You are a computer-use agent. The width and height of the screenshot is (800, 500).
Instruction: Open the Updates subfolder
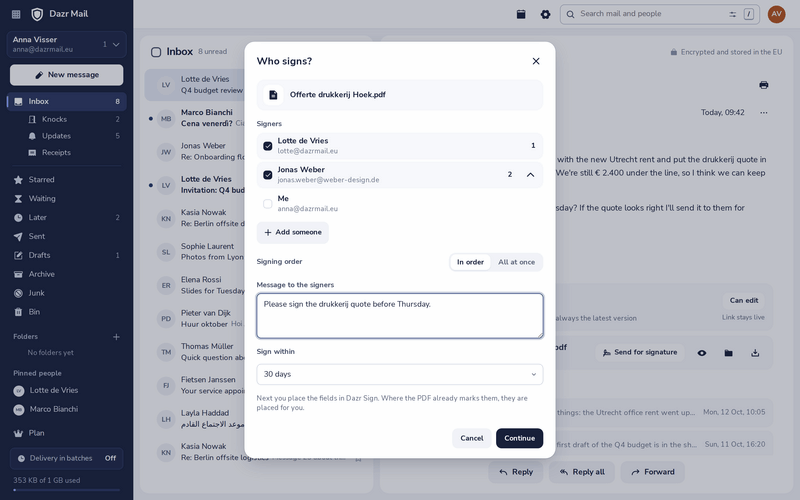tap(74, 136)
